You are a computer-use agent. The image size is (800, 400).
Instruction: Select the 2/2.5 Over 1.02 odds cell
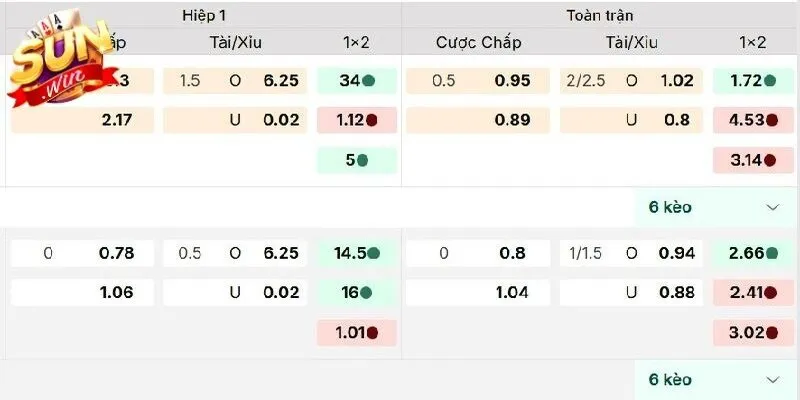[x=630, y=81]
